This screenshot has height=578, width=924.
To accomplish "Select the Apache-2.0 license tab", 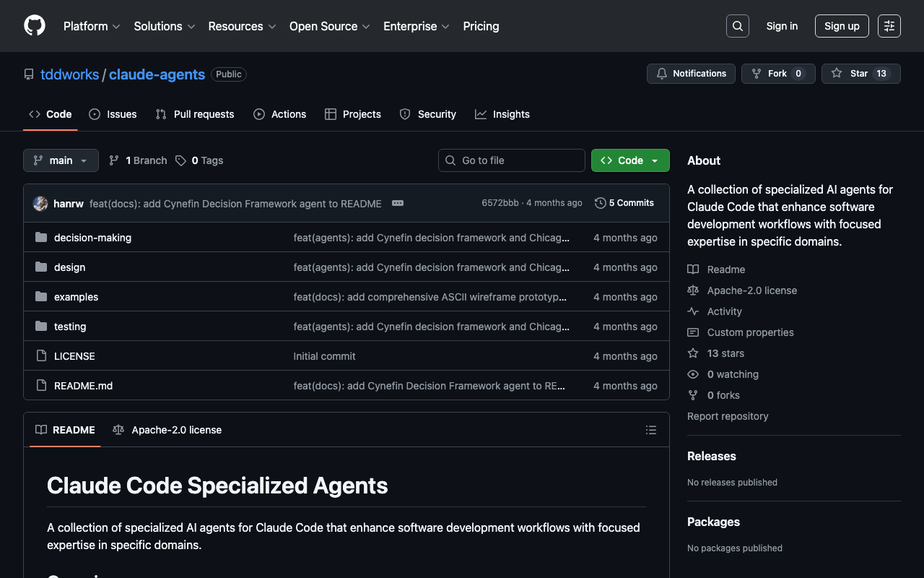I will tap(167, 430).
